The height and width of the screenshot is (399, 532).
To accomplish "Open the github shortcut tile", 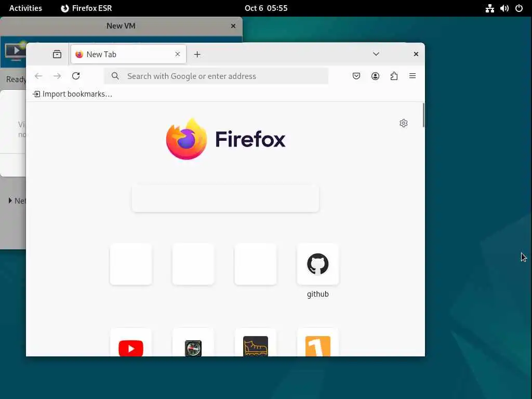I will [x=318, y=264].
